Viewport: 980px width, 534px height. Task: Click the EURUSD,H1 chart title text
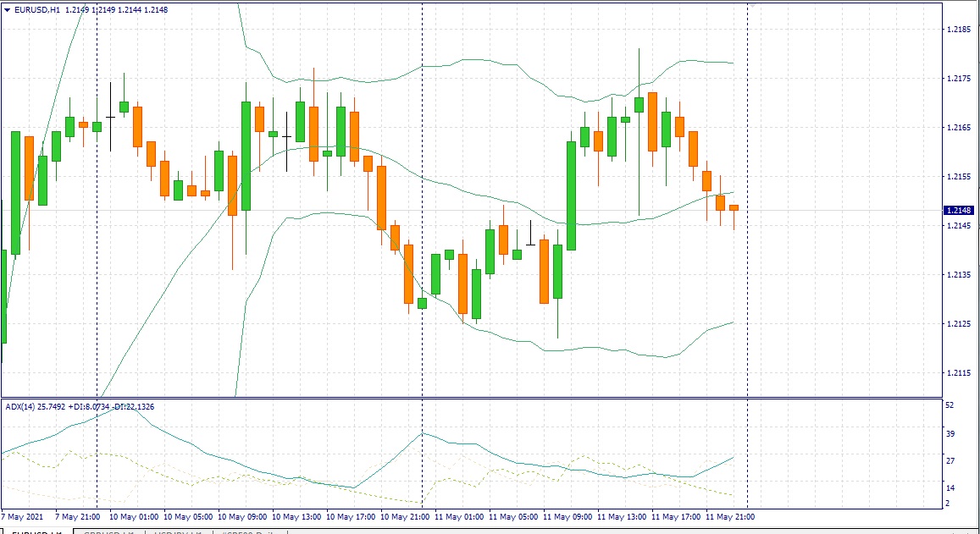click(37, 10)
